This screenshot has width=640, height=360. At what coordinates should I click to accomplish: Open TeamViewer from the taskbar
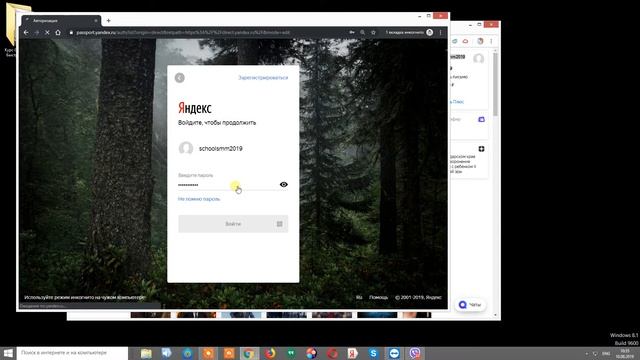tap(394, 353)
